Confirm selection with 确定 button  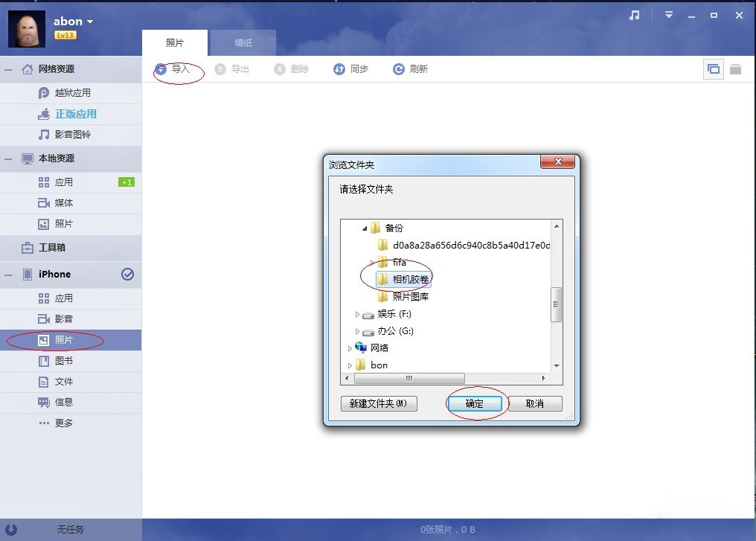pyautogui.click(x=475, y=403)
